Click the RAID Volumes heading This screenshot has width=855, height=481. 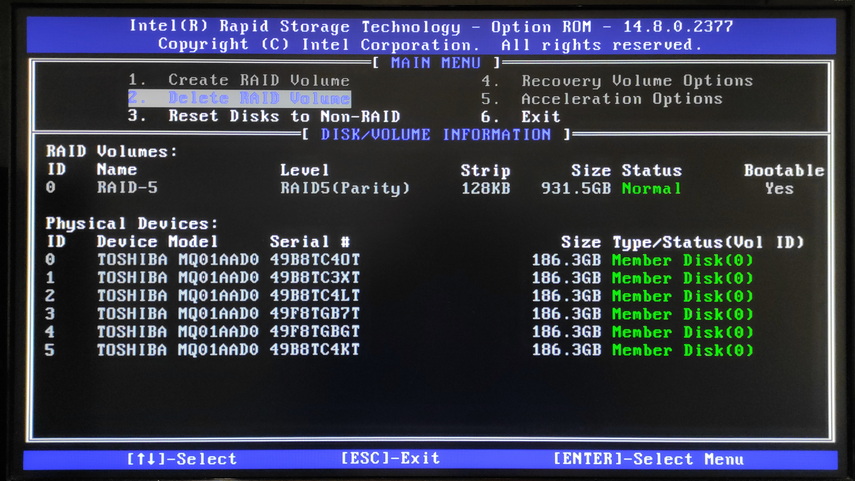(x=112, y=151)
